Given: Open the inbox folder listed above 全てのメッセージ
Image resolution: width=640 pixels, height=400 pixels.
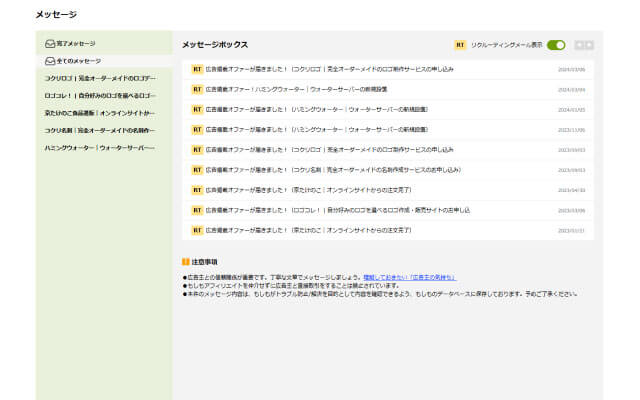Looking at the screenshot, I should point(70,43).
